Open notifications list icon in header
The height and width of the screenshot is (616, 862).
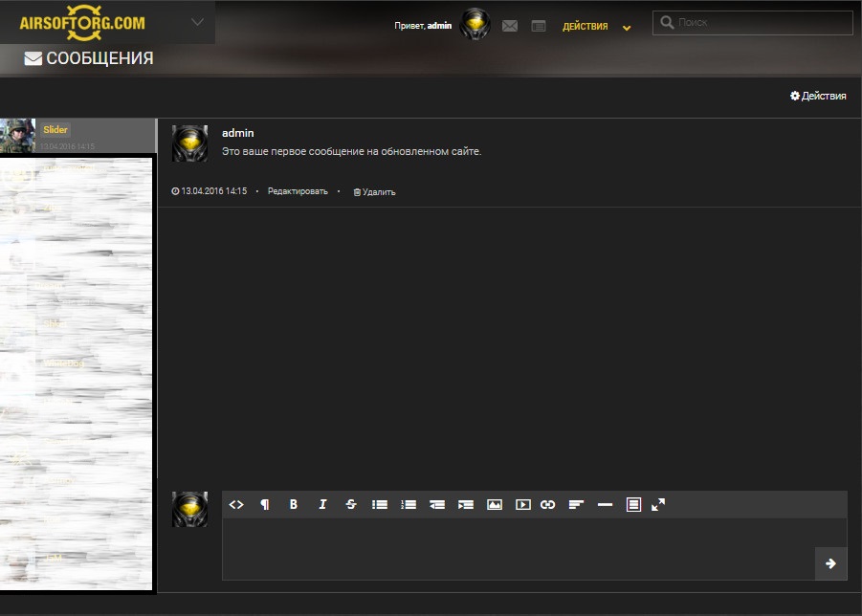point(539,26)
